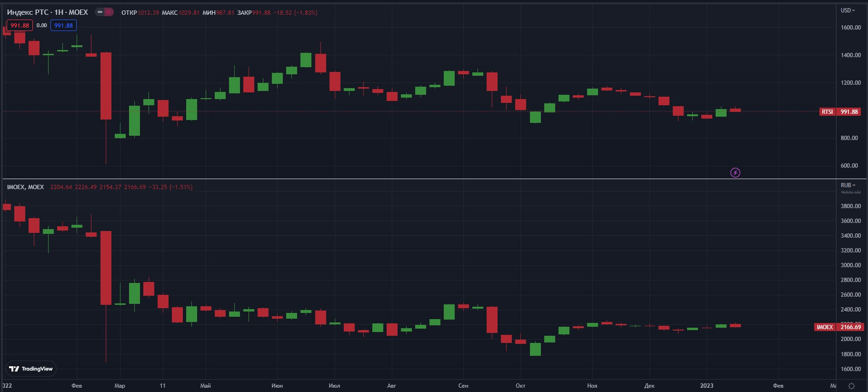This screenshot has height=392, width=868.
Task: Click the IMOEX price axis label
Action: click(825, 327)
